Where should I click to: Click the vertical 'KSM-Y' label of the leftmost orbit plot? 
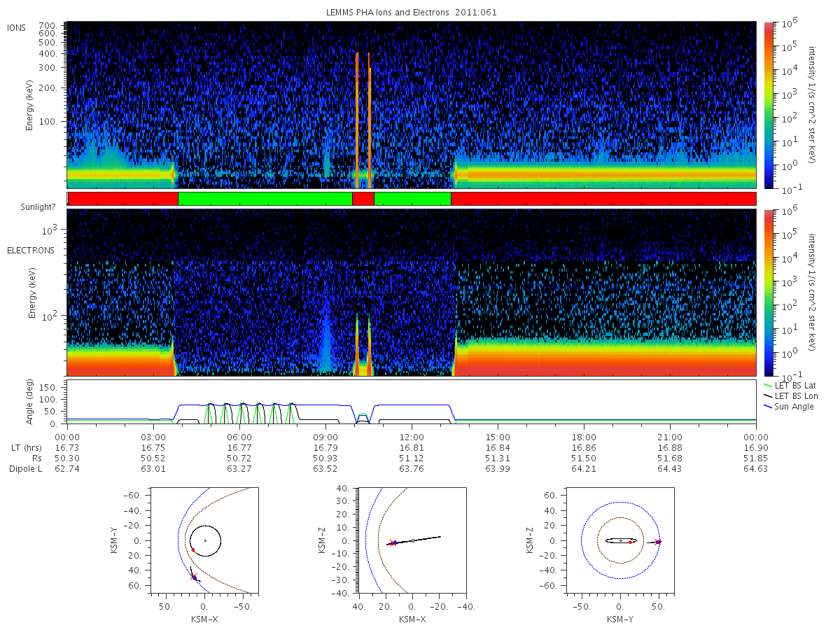[113, 540]
